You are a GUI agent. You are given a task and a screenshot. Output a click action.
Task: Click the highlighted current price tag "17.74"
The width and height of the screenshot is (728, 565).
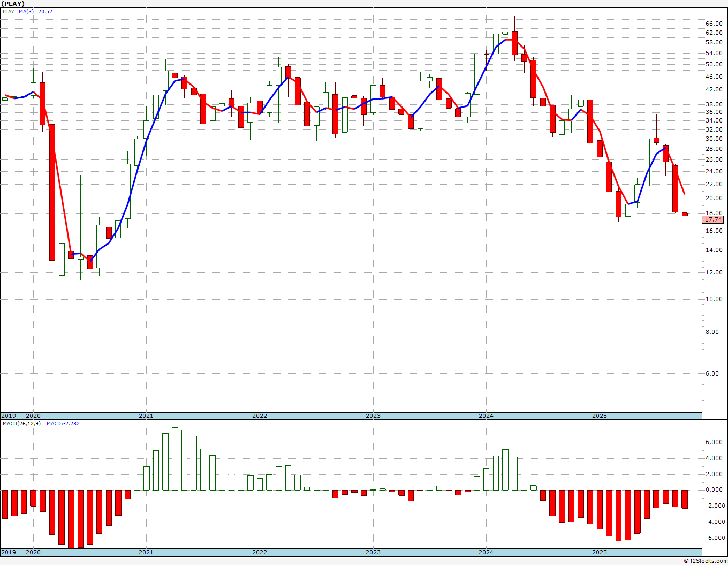click(714, 220)
